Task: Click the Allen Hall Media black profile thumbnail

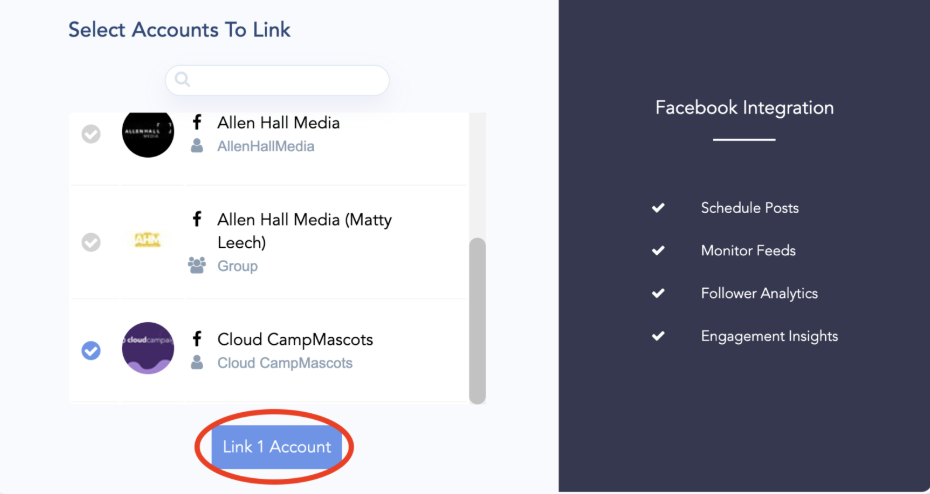Action: [x=148, y=132]
